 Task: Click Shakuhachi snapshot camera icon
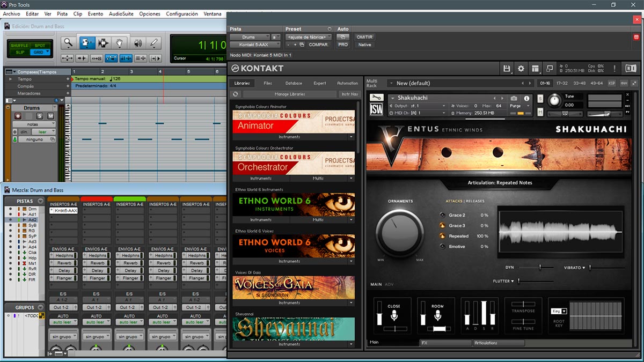point(514,99)
